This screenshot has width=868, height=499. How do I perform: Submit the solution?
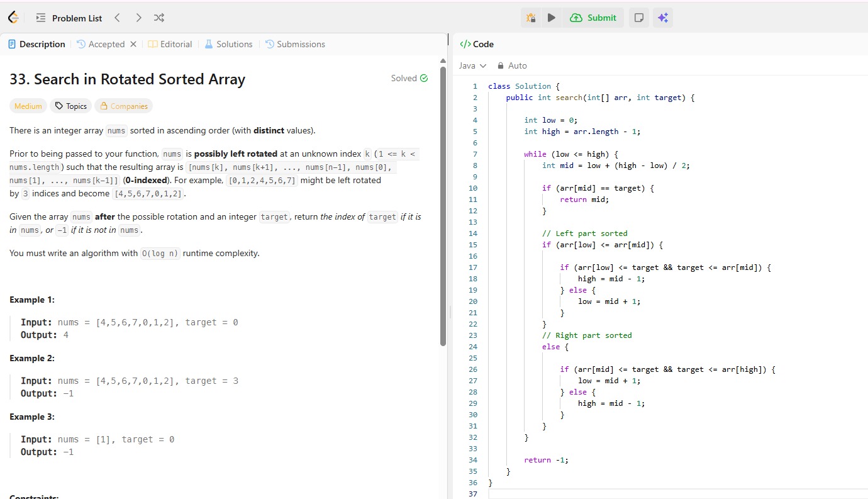pyautogui.click(x=593, y=18)
